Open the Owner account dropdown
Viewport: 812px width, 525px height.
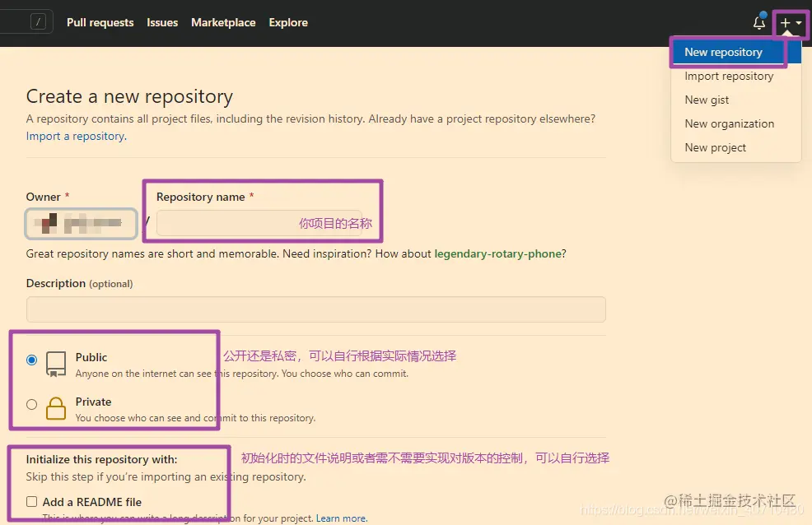pyautogui.click(x=82, y=224)
